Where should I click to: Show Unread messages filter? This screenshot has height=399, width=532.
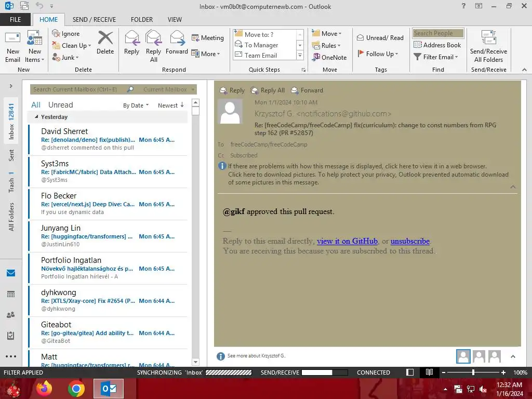60,105
